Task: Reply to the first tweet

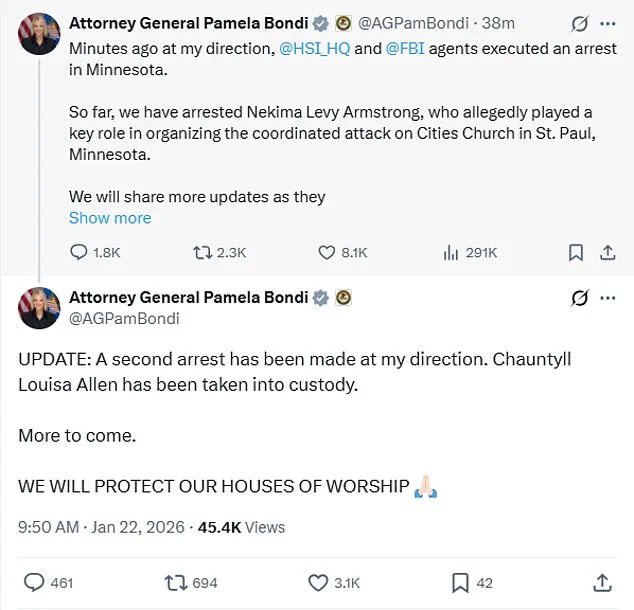Action: 80,253
